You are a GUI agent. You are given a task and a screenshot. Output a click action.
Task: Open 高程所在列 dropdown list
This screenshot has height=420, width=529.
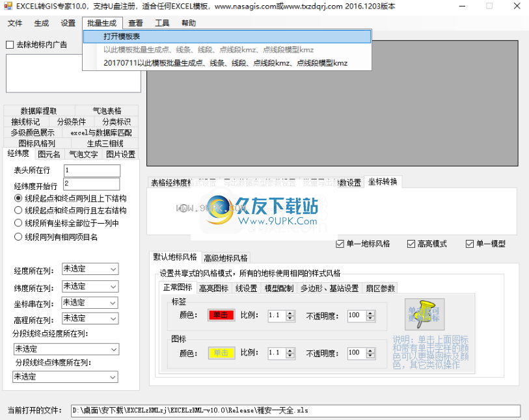90,318
